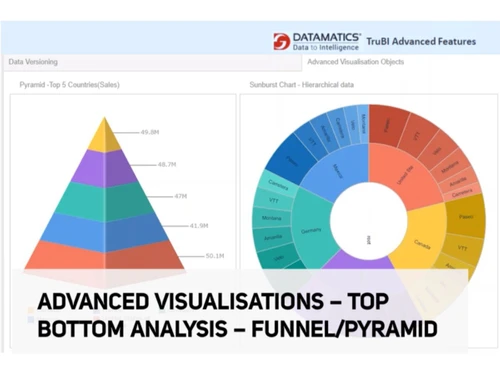Click the 48.7M pyramid label
500x375 pixels.
tap(167, 164)
